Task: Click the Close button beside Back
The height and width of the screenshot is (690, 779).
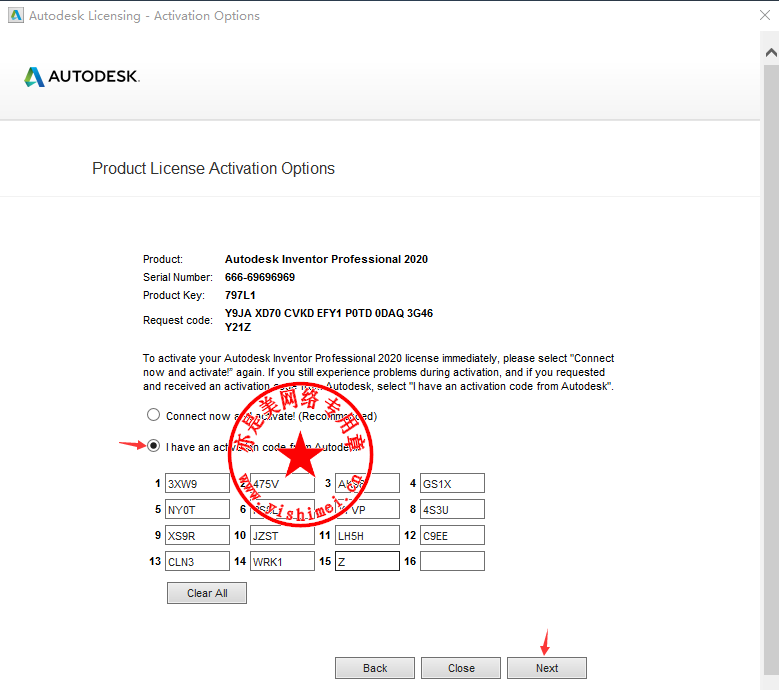Action: (x=461, y=668)
